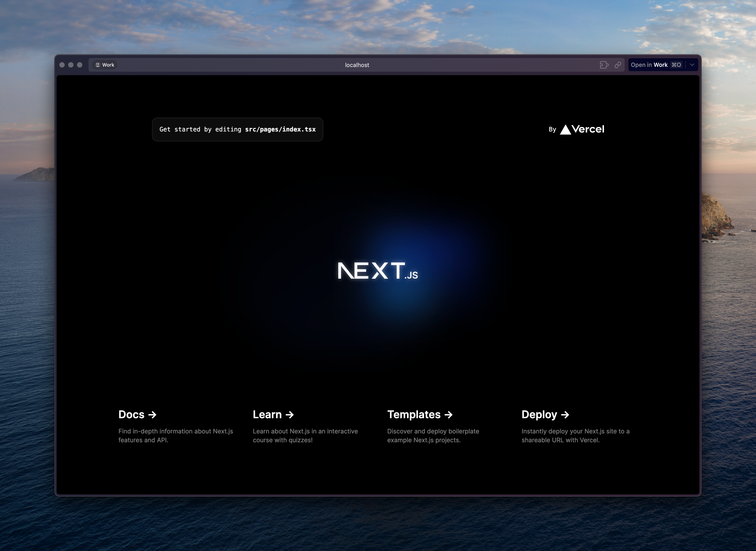Zoom window with the third traffic light
The image size is (756, 551).
point(80,65)
